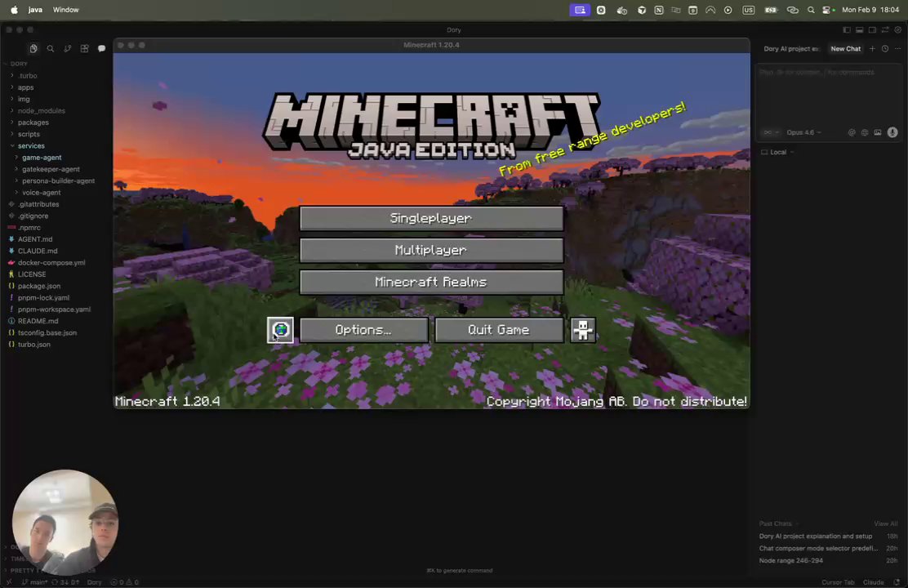This screenshot has width=908, height=588.
Task: Expand the game-agent folder
Action: 42,158
